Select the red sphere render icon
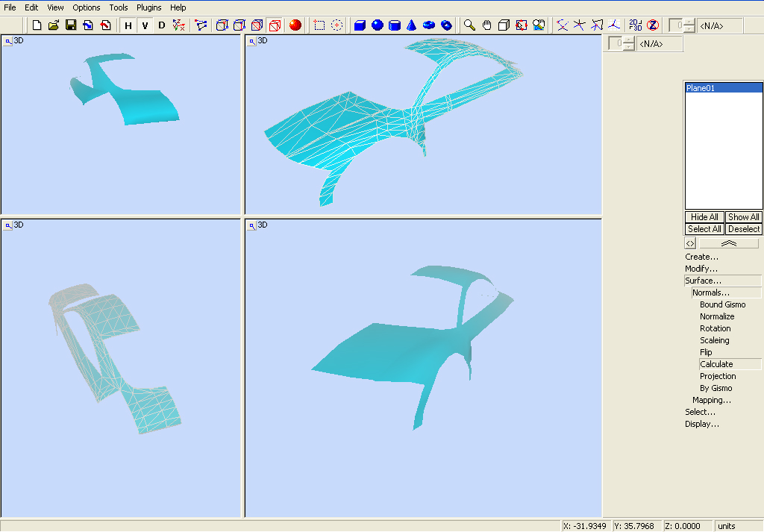The image size is (764, 532). (295, 25)
